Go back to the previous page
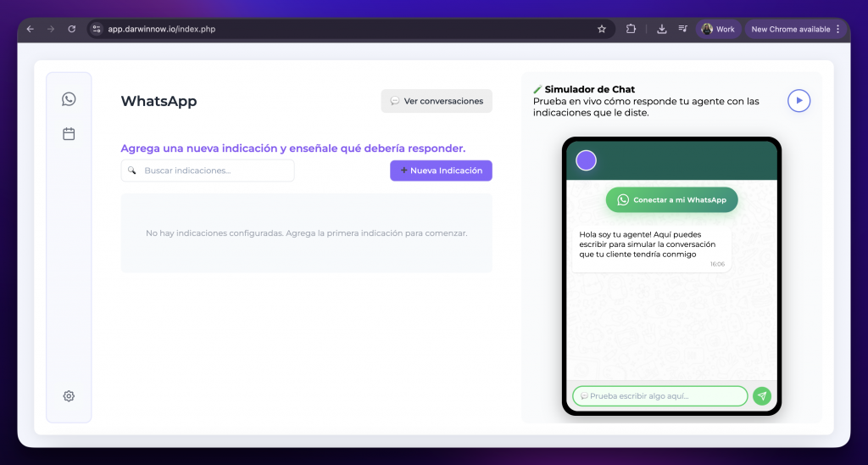The width and height of the screenshot is (868, 465). click(31, 29)
